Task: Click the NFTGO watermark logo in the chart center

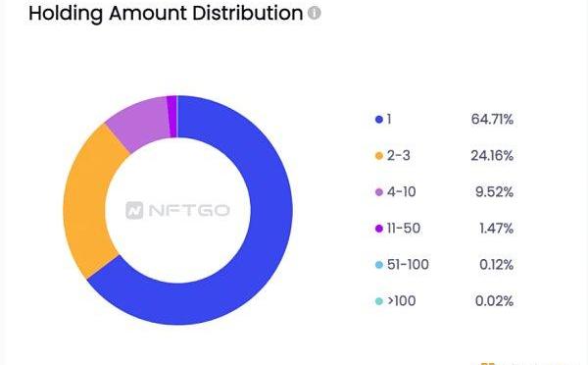Action: pyautogui.click(x=177, y=210)
